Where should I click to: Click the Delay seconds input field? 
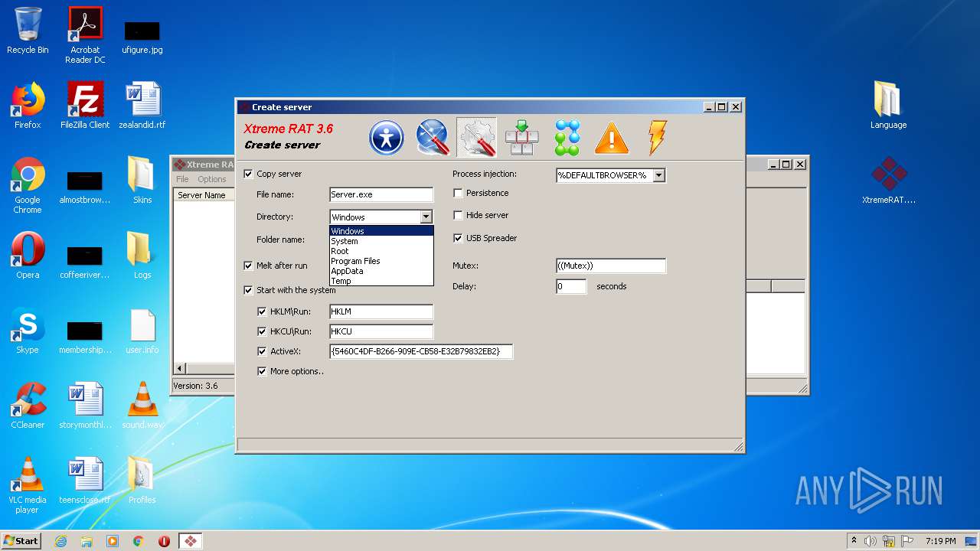[x=571, y=286]
